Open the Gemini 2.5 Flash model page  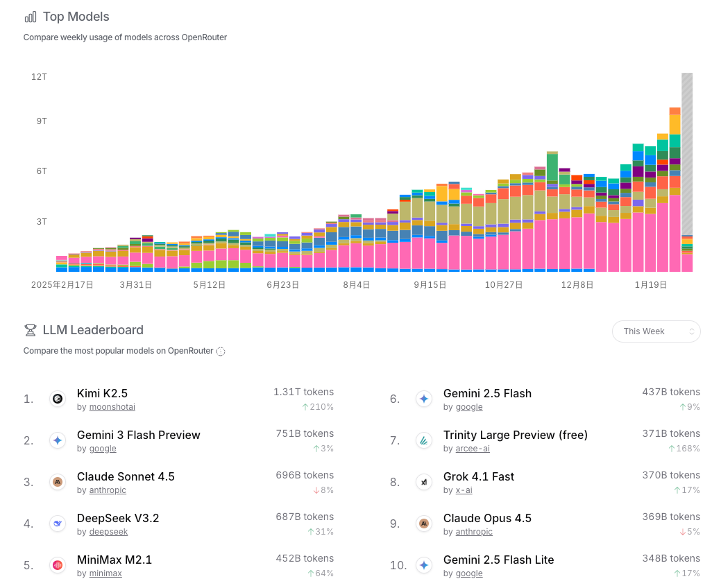487,394
